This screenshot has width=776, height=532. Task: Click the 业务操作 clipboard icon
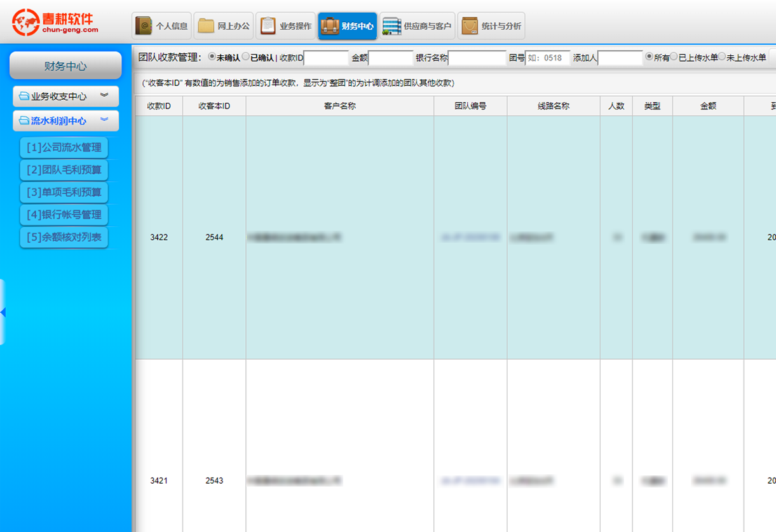(x=268, y=26)
